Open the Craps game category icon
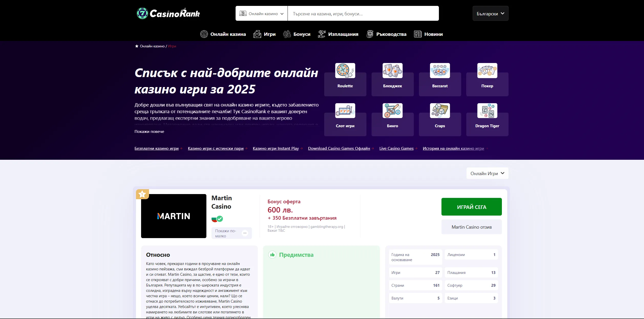 (x=440, y=111)
